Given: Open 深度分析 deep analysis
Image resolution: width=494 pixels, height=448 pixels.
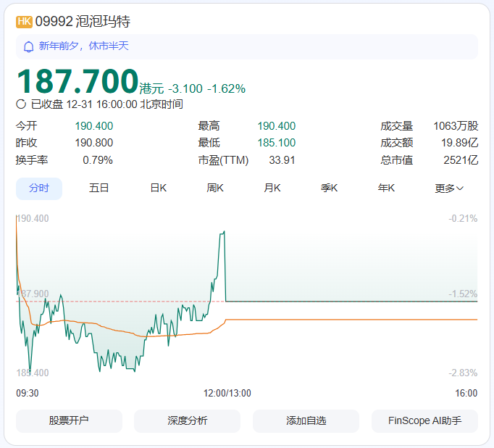Looking at the screenshot, I should coord(187,420).
